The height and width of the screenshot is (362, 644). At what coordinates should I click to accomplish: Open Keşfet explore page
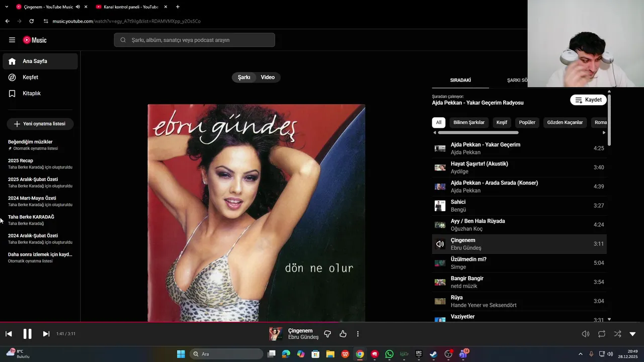(40, 77)
